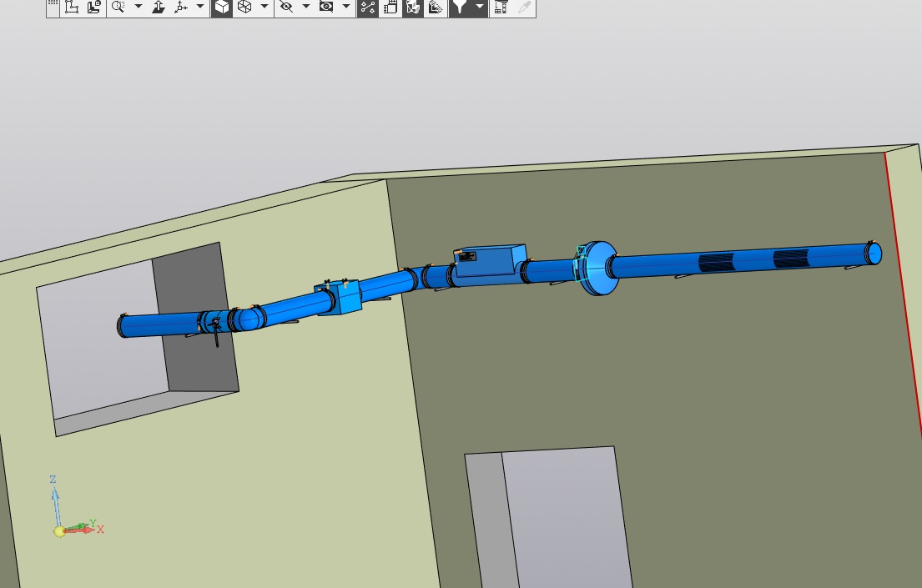
Task: Select the duct elbow bend near window
Action: [250, 319]
